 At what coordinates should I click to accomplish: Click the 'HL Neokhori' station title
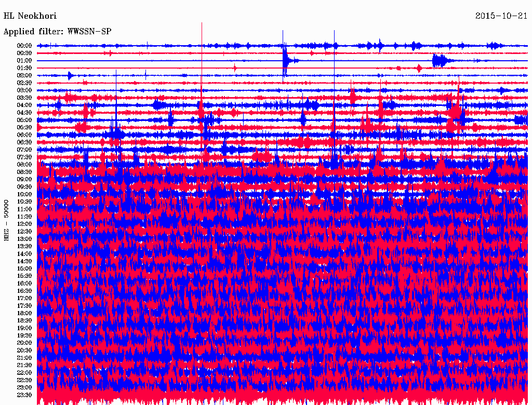(x=30, y=16)
